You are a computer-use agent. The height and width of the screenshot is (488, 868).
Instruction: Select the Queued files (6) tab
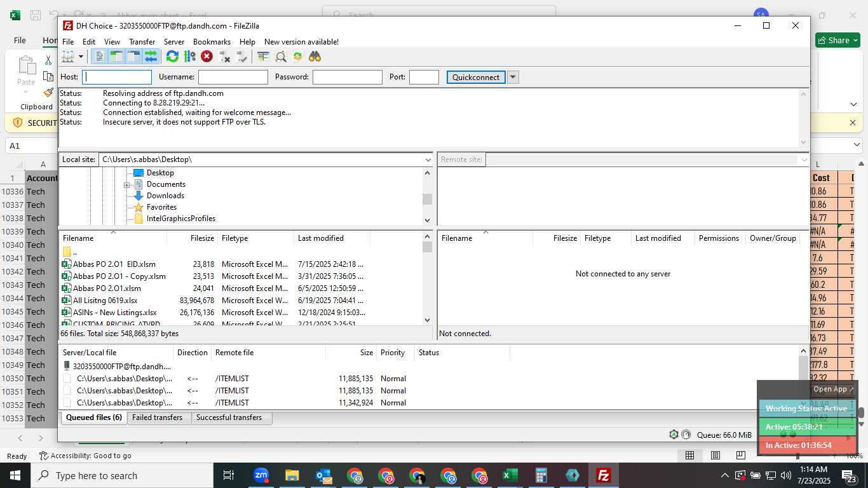point(93,417)
